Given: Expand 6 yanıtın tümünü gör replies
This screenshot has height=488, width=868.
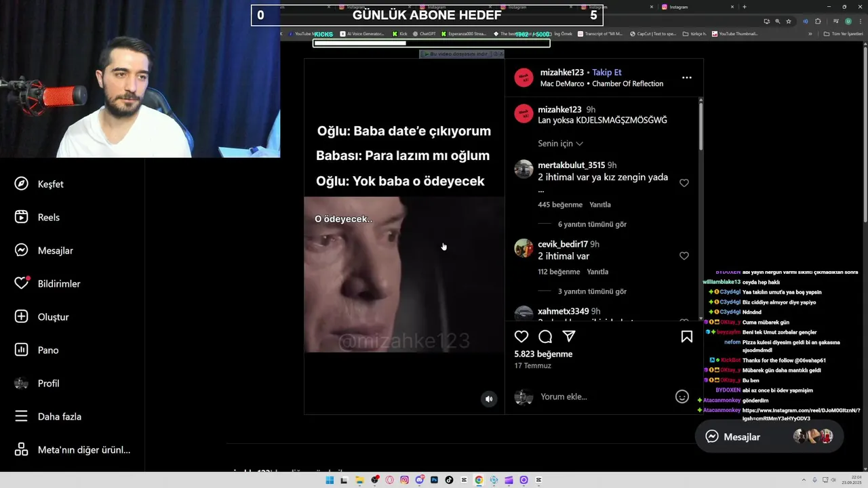Looking at the screenshot, I should 592,224.
